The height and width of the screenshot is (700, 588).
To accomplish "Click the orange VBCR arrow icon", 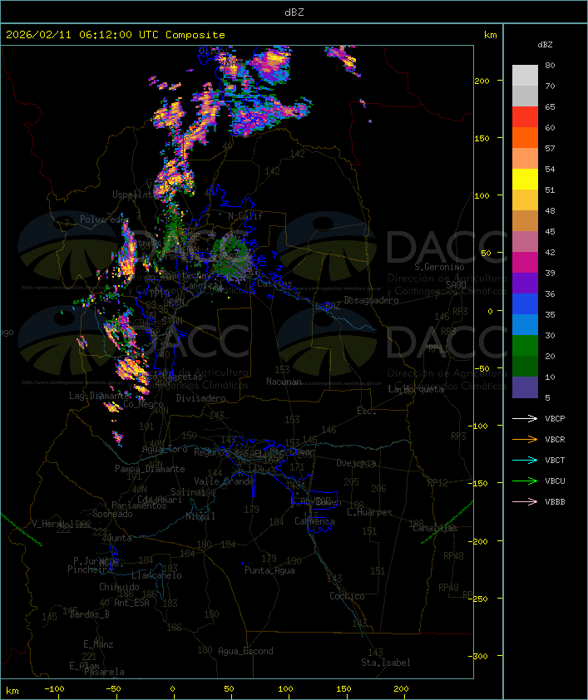I will coord(525,440).
